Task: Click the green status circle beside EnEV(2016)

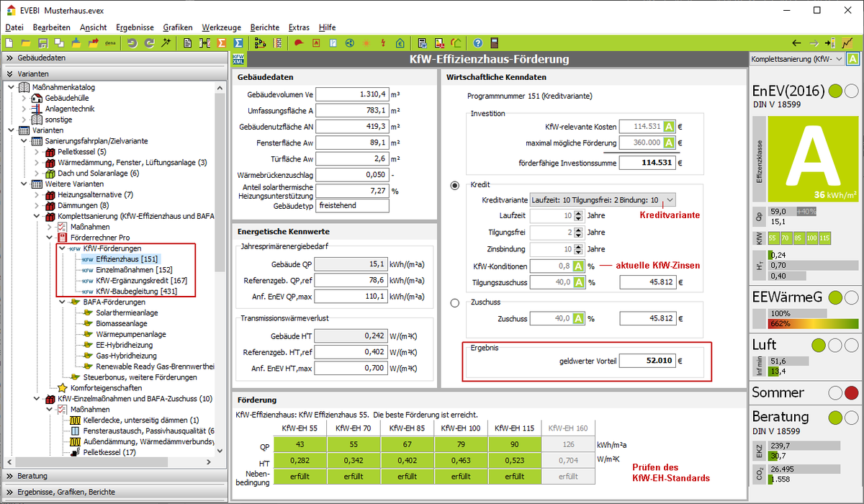Action: (x=835, y=91)
